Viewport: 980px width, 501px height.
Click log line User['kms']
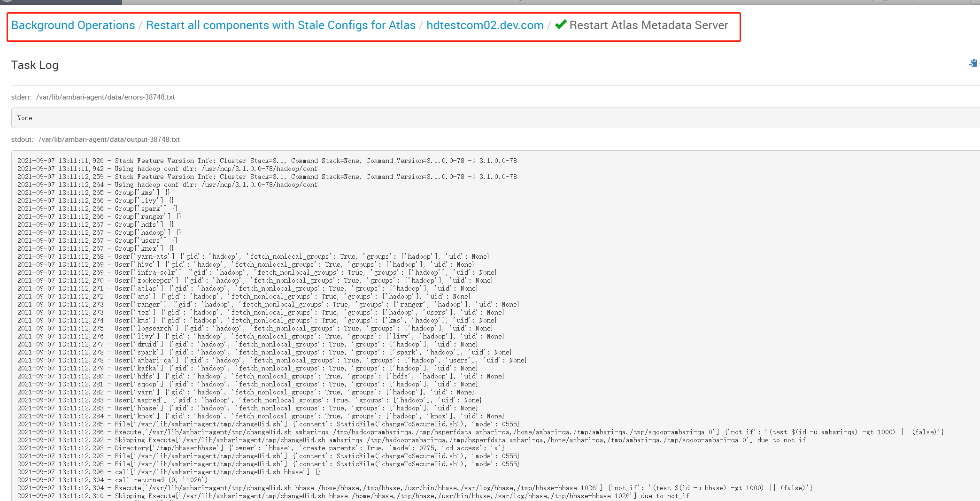257,320
